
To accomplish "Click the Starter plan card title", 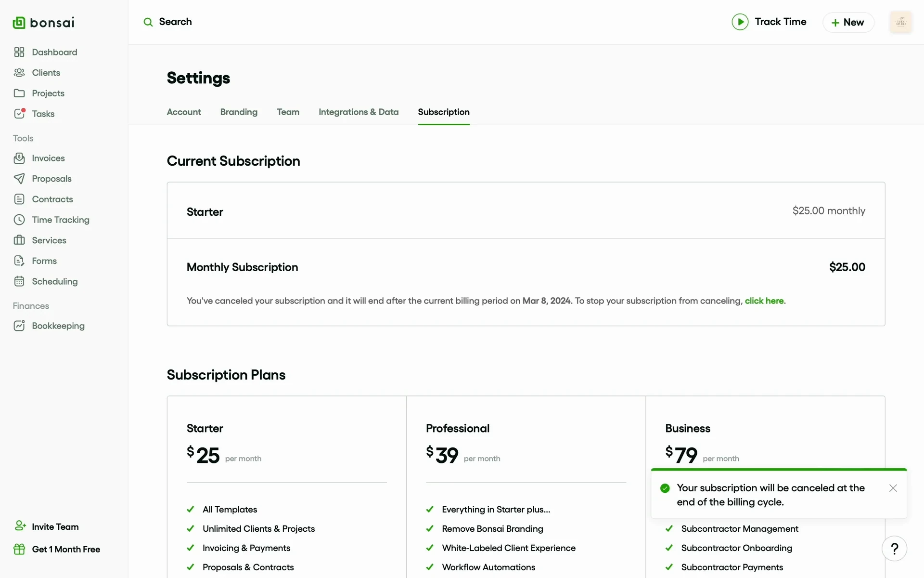I will pyautogui.click(x=205, y=428).
